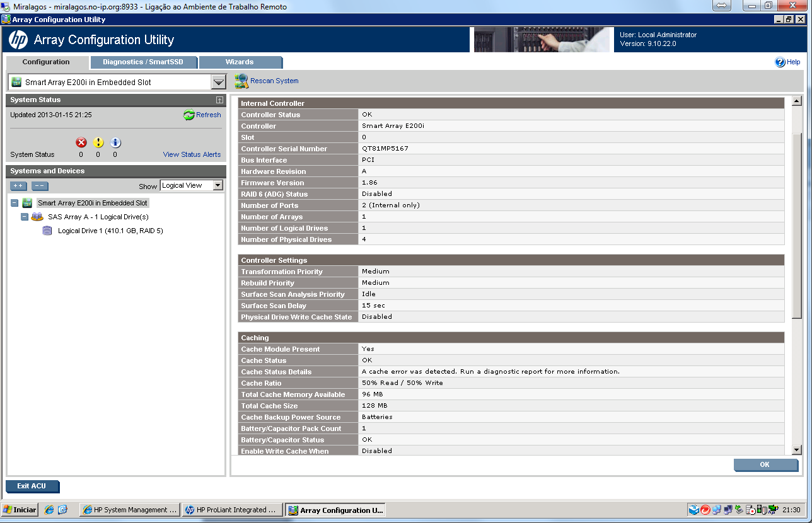Click the controller icon in the selector dropdown
Screen dimensions: 812x523
[x=16, y=82]
